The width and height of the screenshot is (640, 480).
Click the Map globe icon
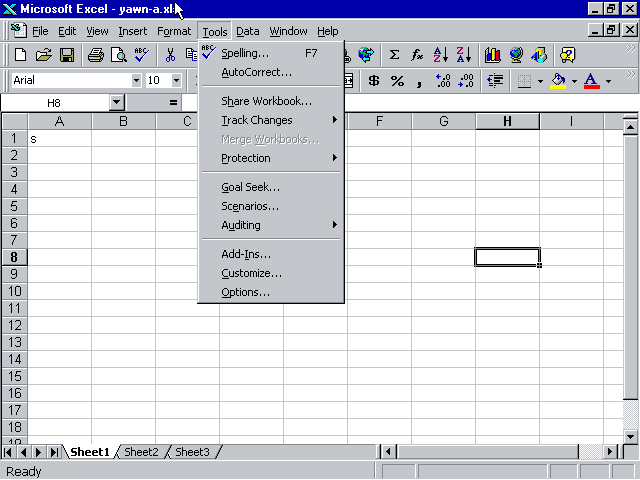[516, 55]
